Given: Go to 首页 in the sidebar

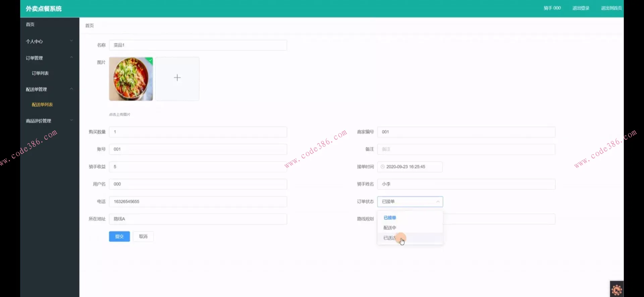Looking at the screenshot, I should click(30, 24).
